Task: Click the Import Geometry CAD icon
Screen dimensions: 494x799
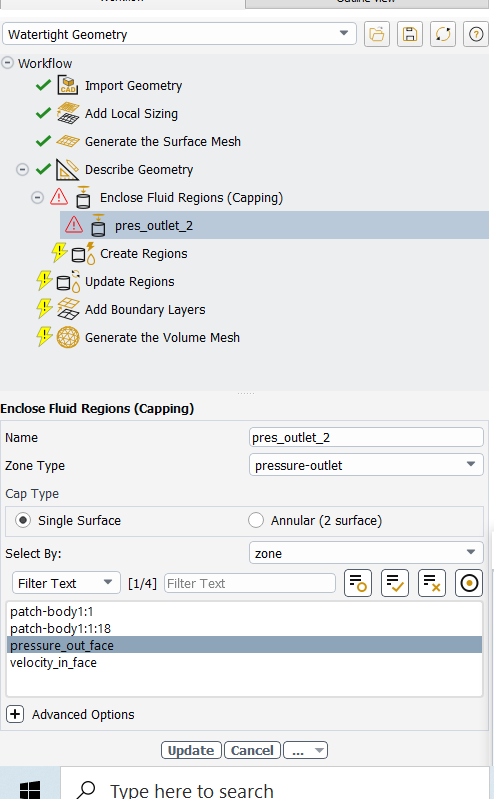Action: point(67,85)
